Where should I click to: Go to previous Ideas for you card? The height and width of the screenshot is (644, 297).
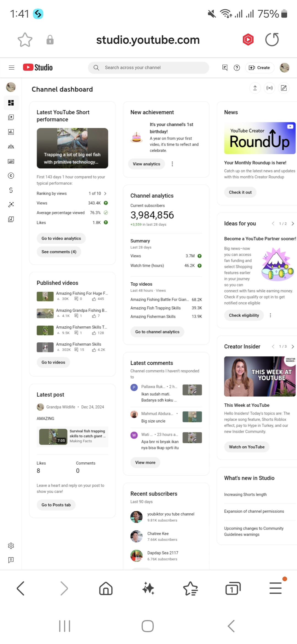(273, 223)
